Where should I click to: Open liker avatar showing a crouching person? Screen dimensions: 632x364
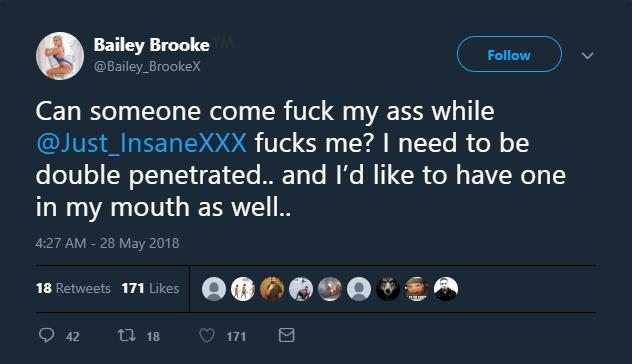(x=301, y=289)
